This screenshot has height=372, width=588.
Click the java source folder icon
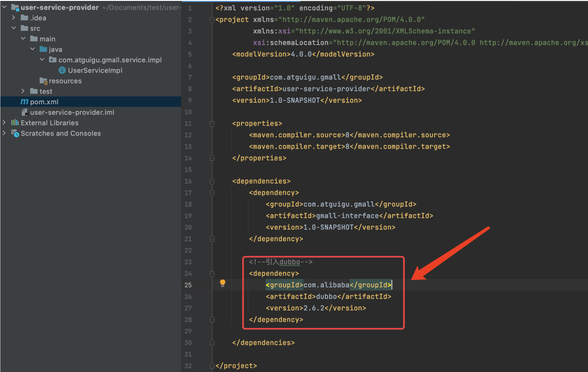click(43, 49)
